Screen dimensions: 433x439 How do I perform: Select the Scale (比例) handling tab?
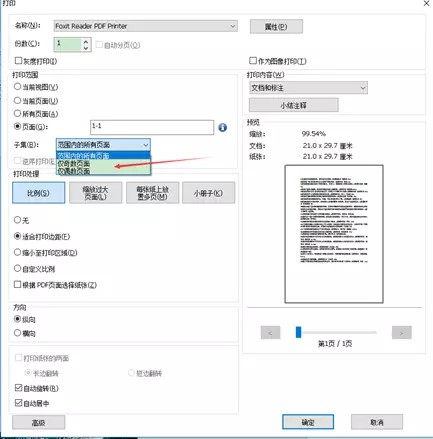point(39,193)
